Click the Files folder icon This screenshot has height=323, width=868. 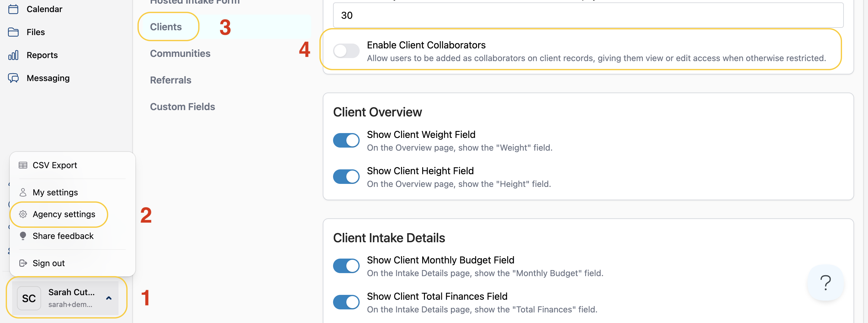click(13, 32)
